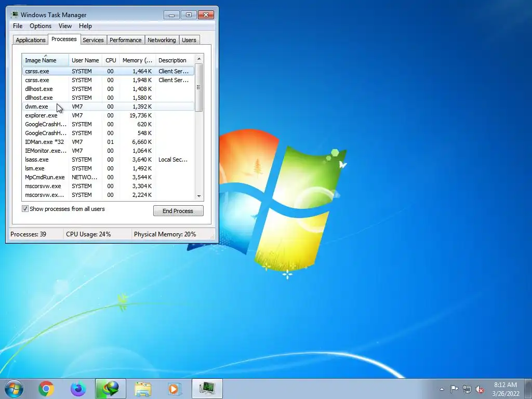Viewport: 532px width, 399px height.
Task: Open clock showing 8:12 AM
Action: [x=506, y=389]
